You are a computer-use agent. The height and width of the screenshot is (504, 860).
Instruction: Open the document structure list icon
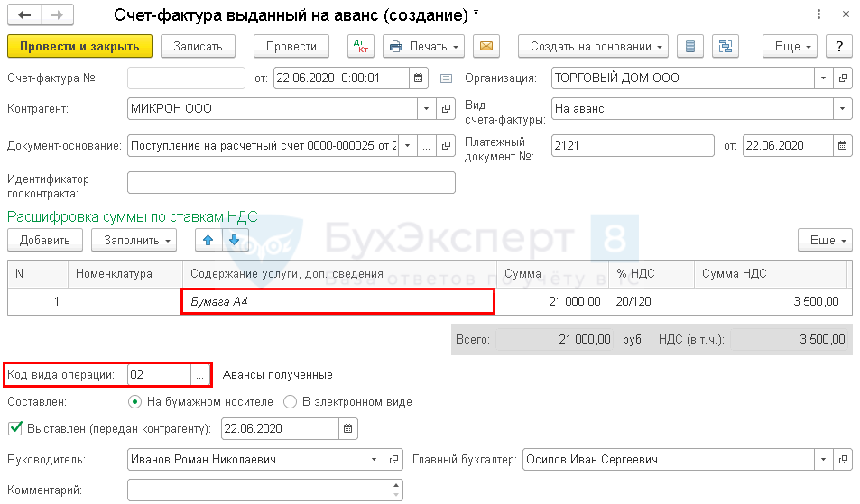point(690,47)
